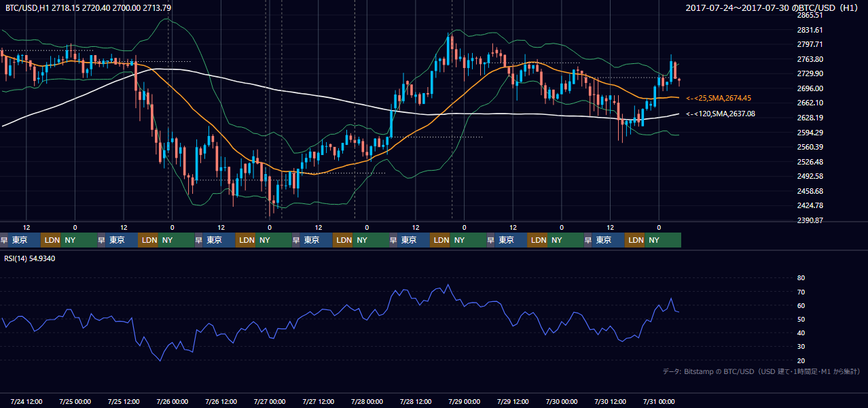Select the 7/26 00:00 time label
Viewport: 868px width, 408px height.
pos(173,401)
